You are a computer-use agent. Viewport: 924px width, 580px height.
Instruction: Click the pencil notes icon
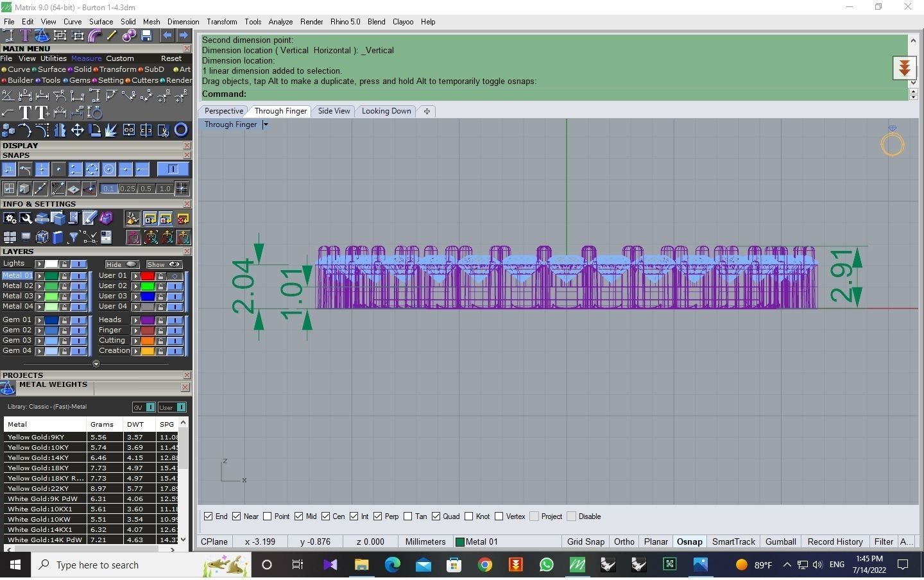click(90, 219)
